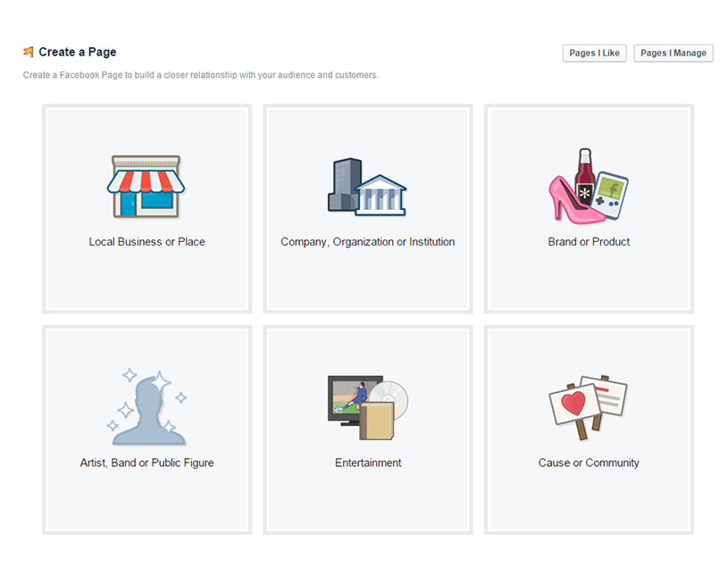Screen dimensions: 728x576
Task: Click the heart picket signs Community icon
Action: pyautogui.click(x=589, y=407)
